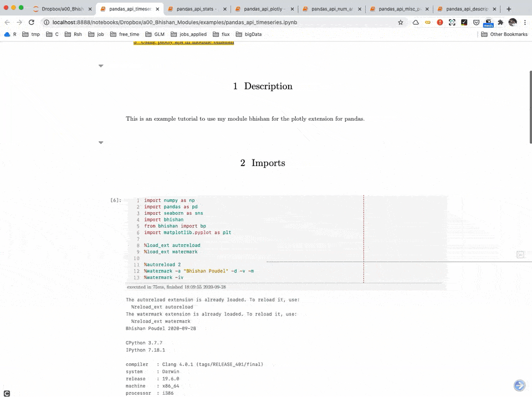Save the page to Pocket

pos(476,22)
